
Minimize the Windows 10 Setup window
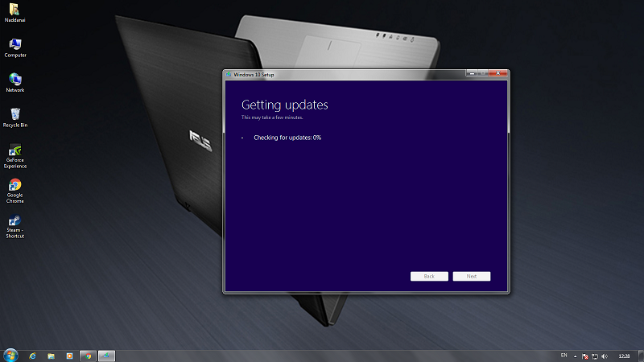(472, 73)
